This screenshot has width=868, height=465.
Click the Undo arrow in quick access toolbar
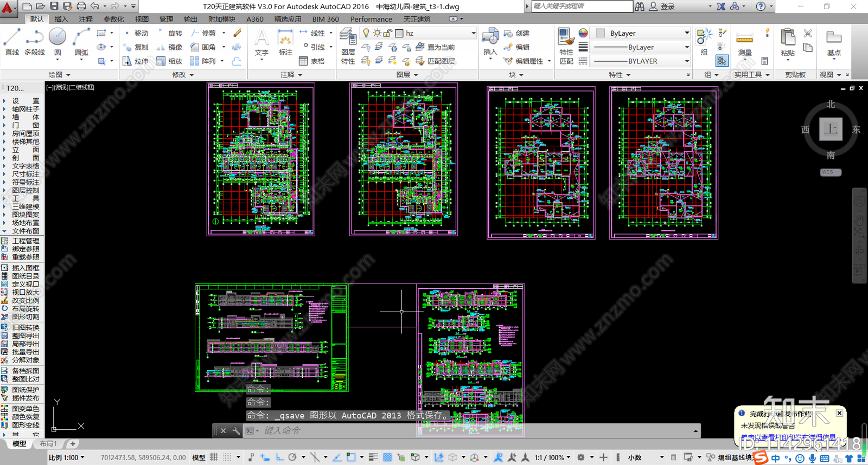click(95, 6)
